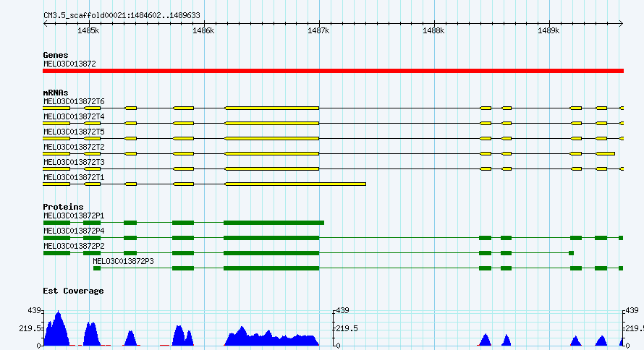The image size is (644, 350).
Task: Click the 1485k ruler label
Action: [x=88, y=31]
